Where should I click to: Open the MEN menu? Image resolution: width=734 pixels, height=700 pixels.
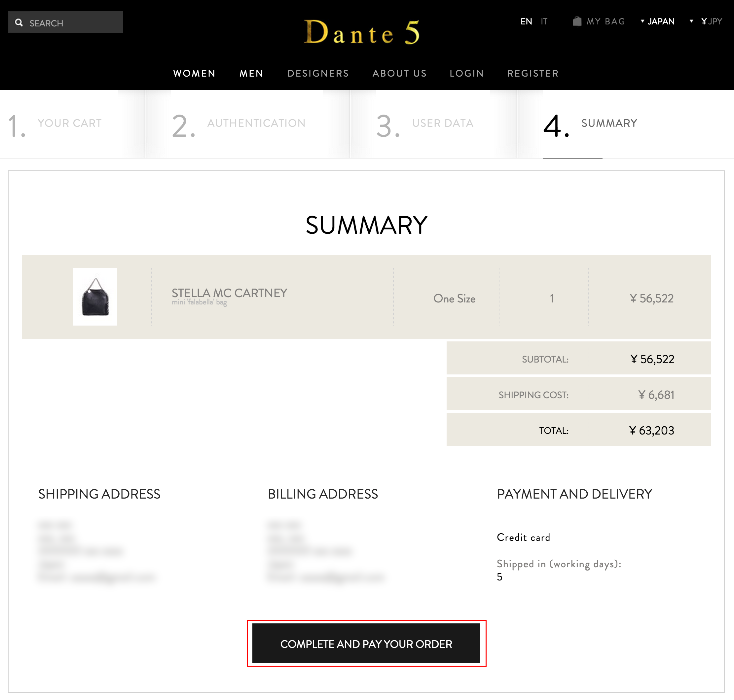pos(251,74)
